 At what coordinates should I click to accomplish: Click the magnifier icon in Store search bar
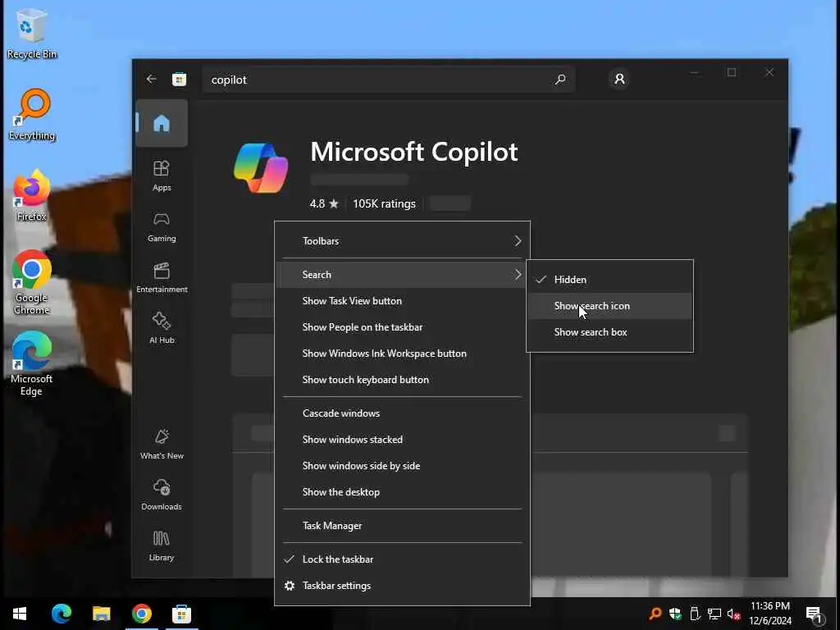point(560,80)
